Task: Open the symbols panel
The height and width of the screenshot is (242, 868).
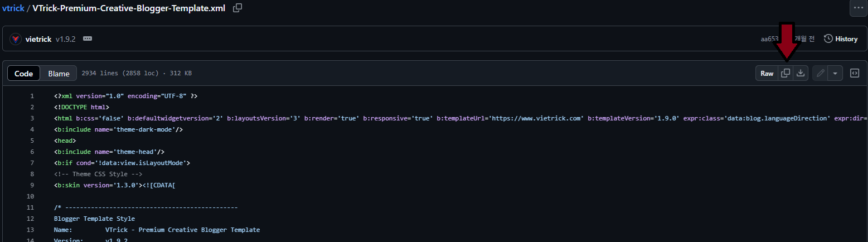Action: [855, 74]
